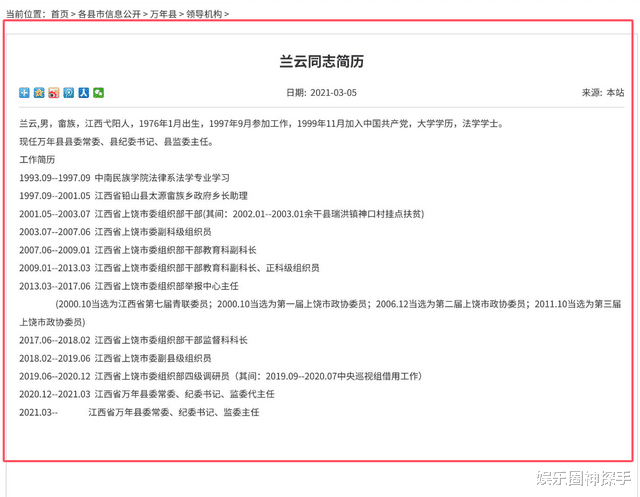
Task: Share to WeChat green icon
Action: tap(98, 93)
